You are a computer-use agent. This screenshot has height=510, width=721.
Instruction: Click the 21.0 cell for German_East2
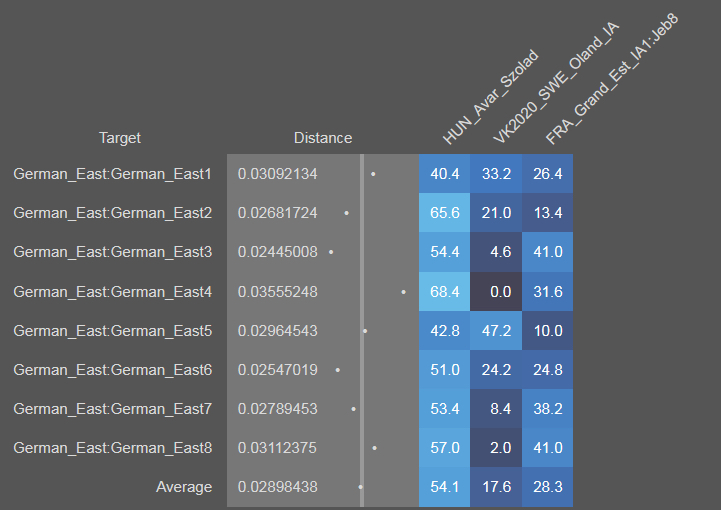pyautogui.click(x=496, y=213)
